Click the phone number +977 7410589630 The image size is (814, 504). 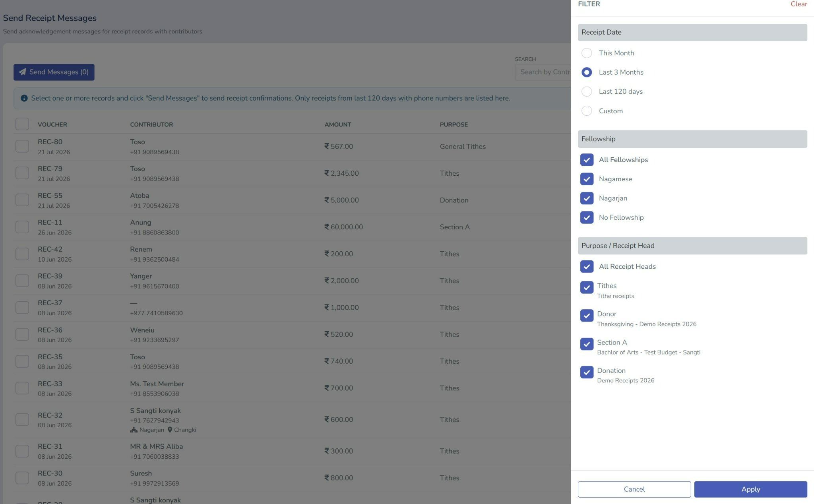[x=156, y=313]
